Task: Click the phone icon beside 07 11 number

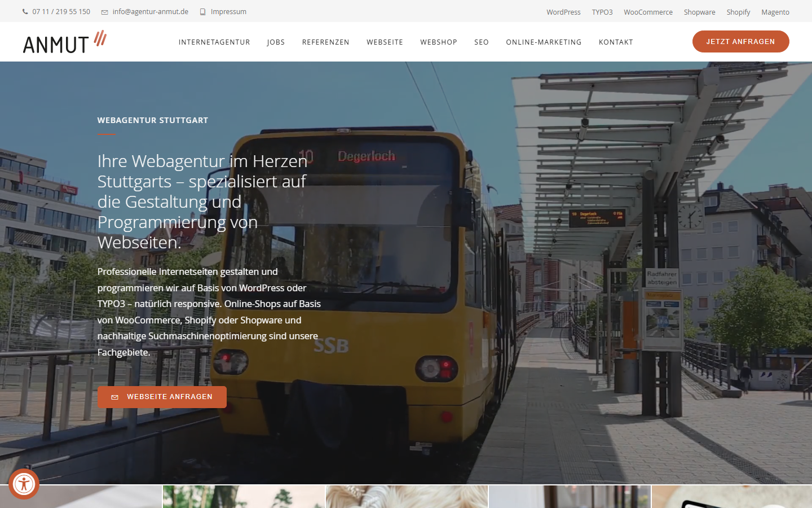Action: coord(25,12)
